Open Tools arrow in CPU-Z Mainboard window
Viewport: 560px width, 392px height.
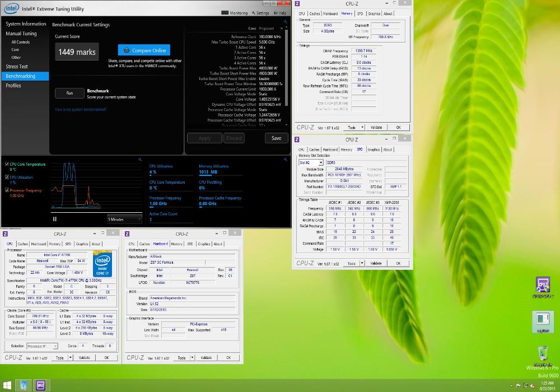pos(192,358)
